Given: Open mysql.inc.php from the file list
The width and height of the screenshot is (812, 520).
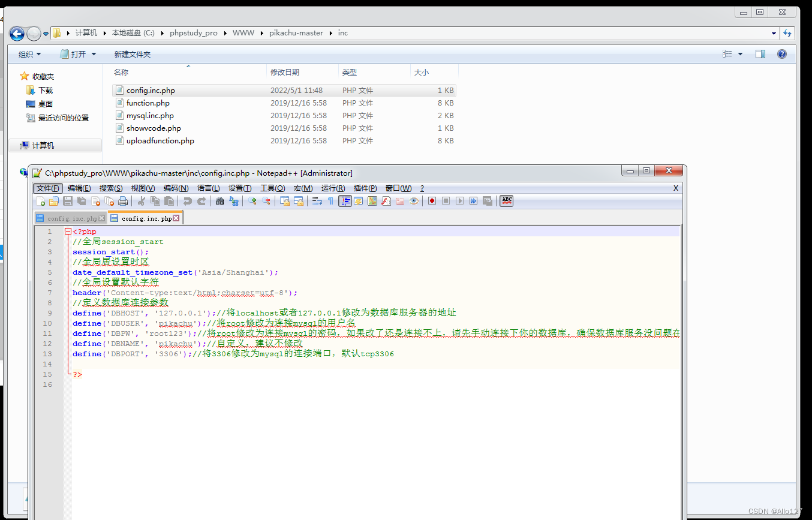Looking at the screenshot, I should (x=150, y=115).
